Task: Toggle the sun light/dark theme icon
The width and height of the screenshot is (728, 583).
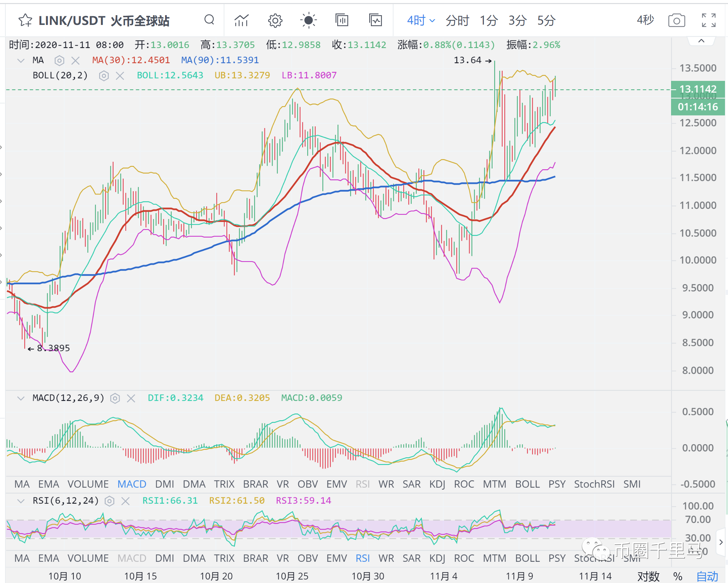Action: point(308,20)
